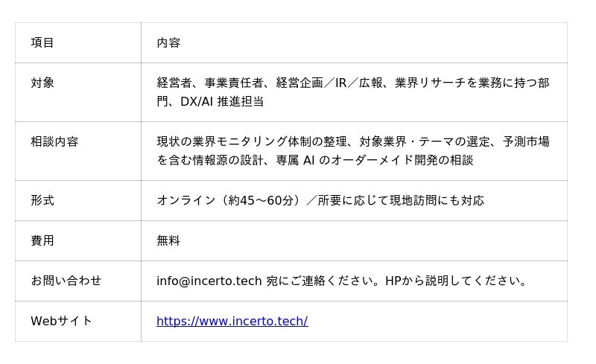Click the 相談内容 row label
Image resolution: width=596 pixels, height=364 pixels.
[x=54, y=141]
